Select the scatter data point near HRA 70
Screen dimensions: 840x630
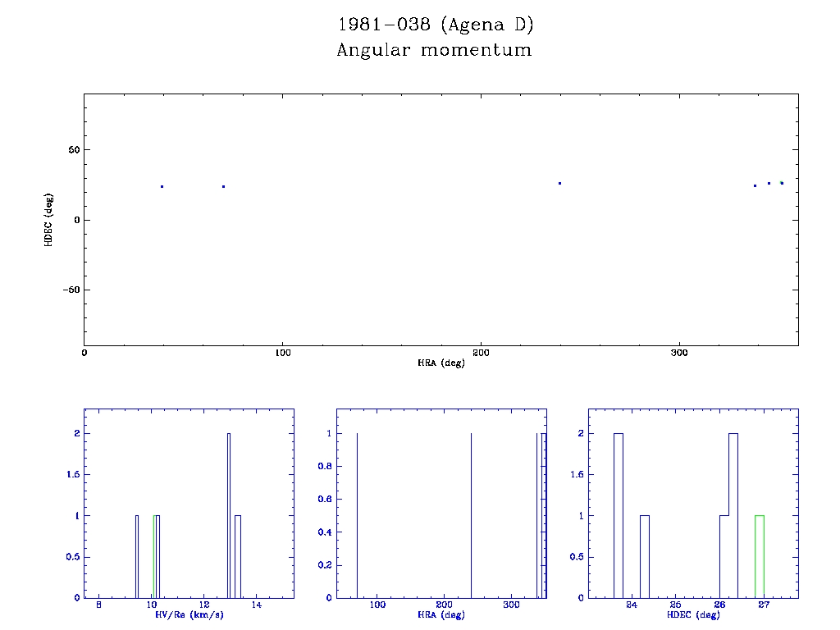(223, 186)
